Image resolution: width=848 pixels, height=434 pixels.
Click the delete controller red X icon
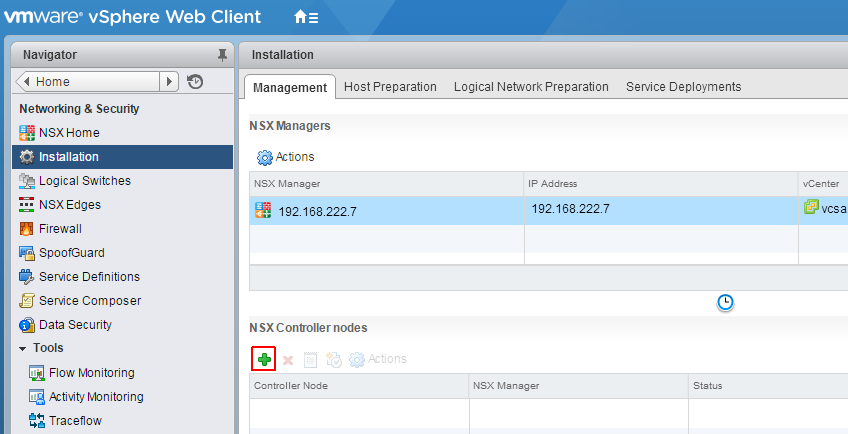click(288, 360)
